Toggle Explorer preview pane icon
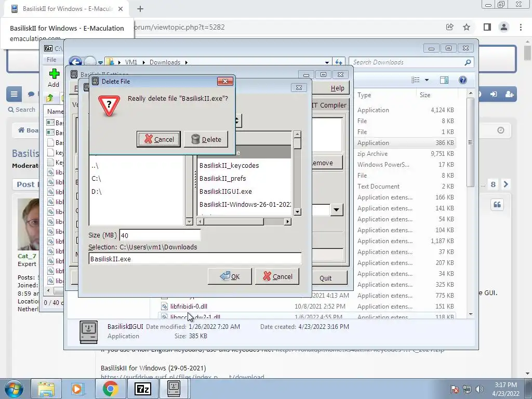 444,80
